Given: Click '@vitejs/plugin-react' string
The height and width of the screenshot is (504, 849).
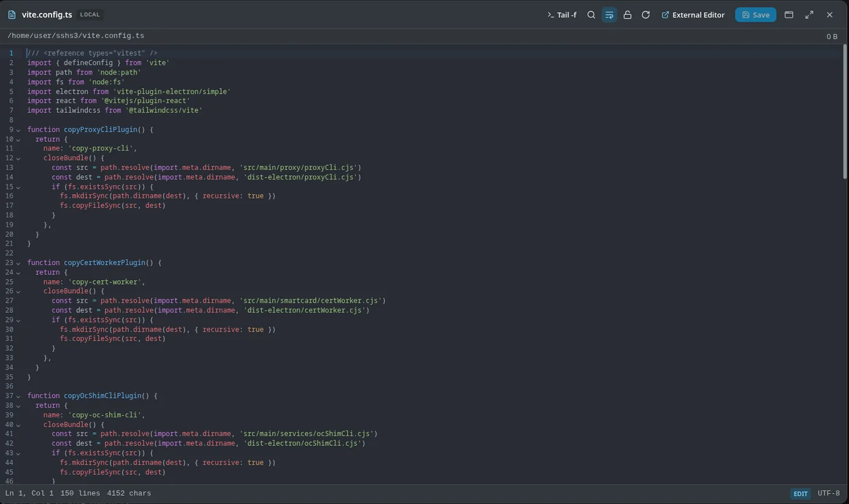Looking at the screenshot, I should 146,101.
